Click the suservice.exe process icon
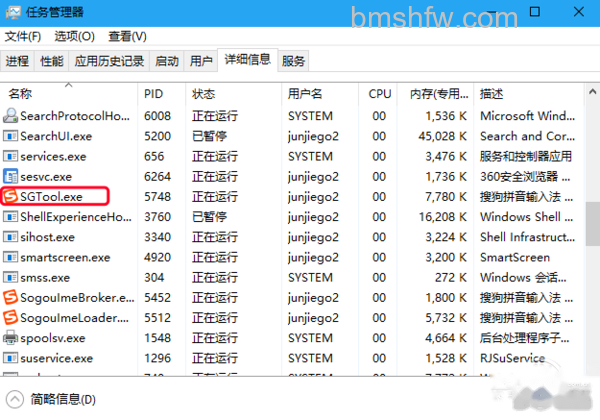The width and height of the screenshot is (600, 420). coord(10,358)
